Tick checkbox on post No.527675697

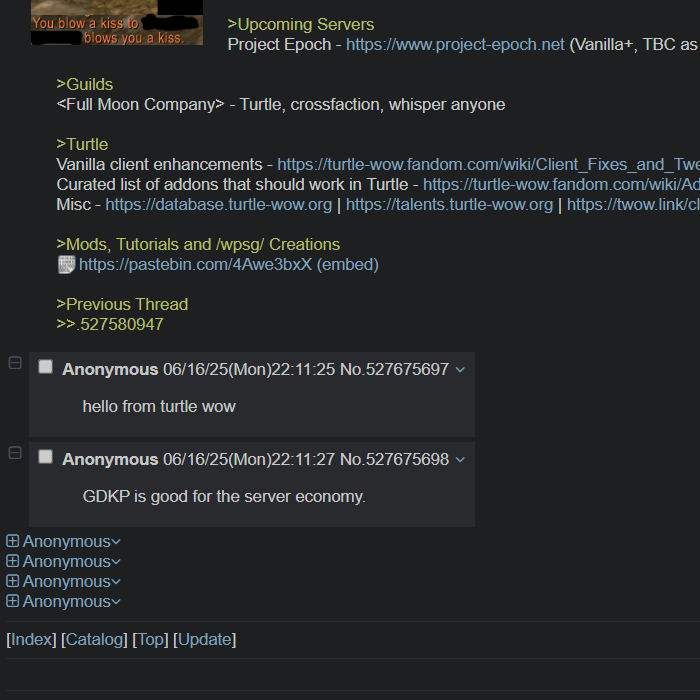point(46,367)
